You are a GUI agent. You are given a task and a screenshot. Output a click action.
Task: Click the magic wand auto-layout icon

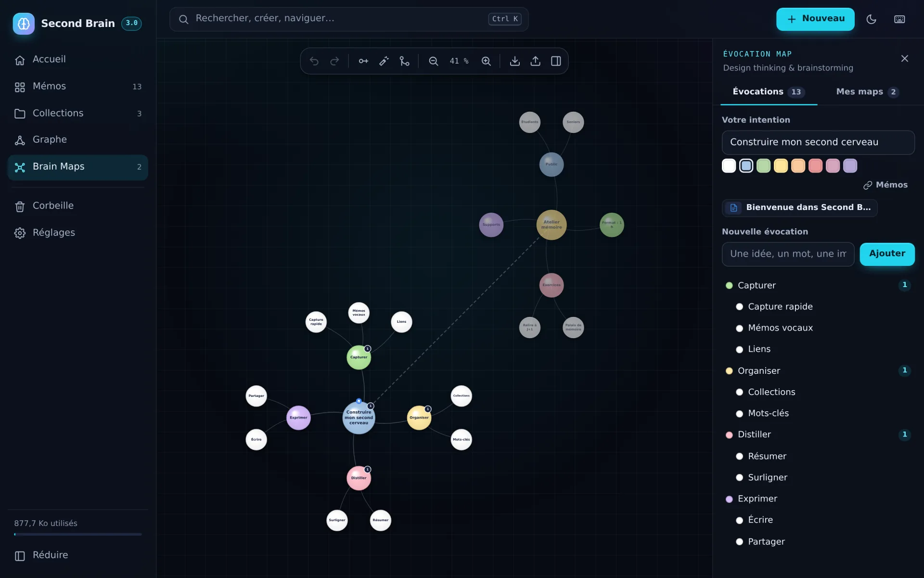(384, 61)
